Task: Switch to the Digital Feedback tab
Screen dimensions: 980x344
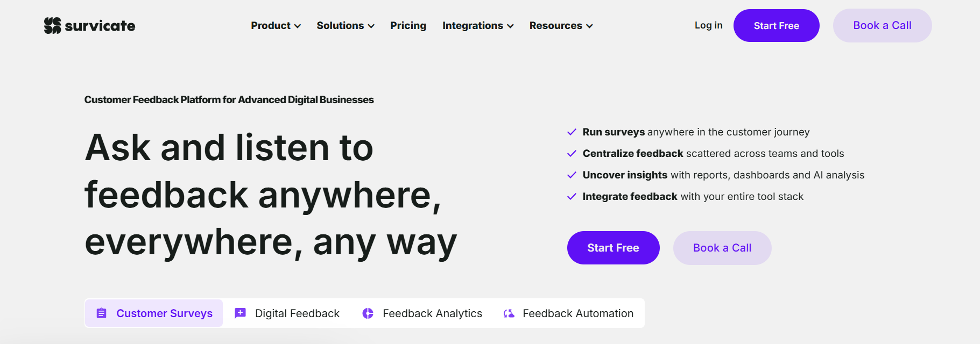Action: click(287, 313)
